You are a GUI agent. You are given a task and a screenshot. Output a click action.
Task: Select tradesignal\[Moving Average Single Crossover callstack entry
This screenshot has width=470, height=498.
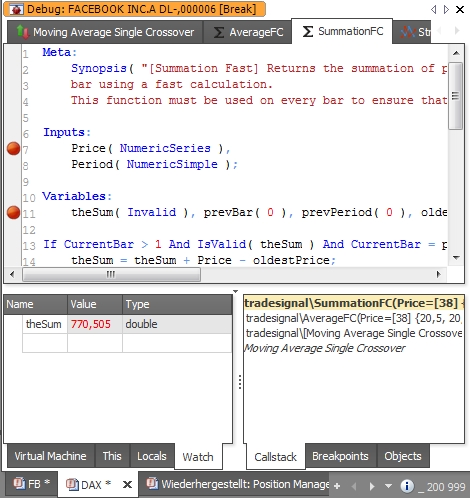click(354, 333)
